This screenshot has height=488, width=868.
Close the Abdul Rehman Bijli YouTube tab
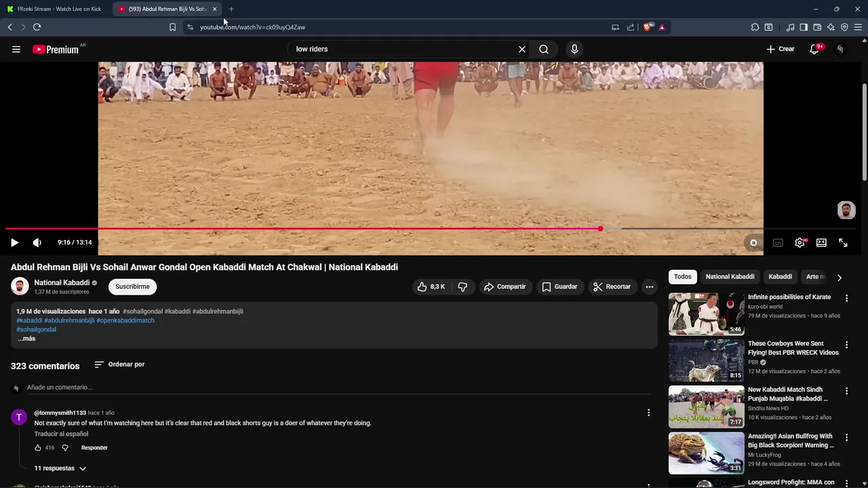214,9
